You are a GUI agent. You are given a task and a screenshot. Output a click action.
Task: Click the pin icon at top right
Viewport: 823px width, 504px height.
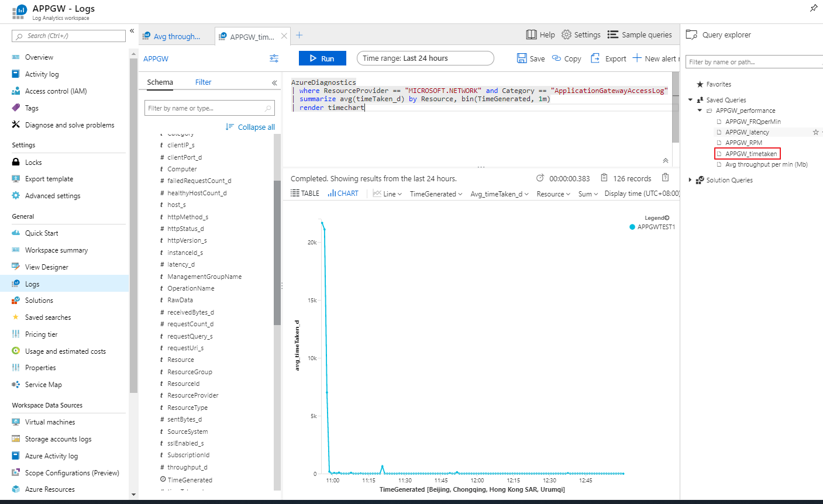pyautogui.click(x=813, y=8)
